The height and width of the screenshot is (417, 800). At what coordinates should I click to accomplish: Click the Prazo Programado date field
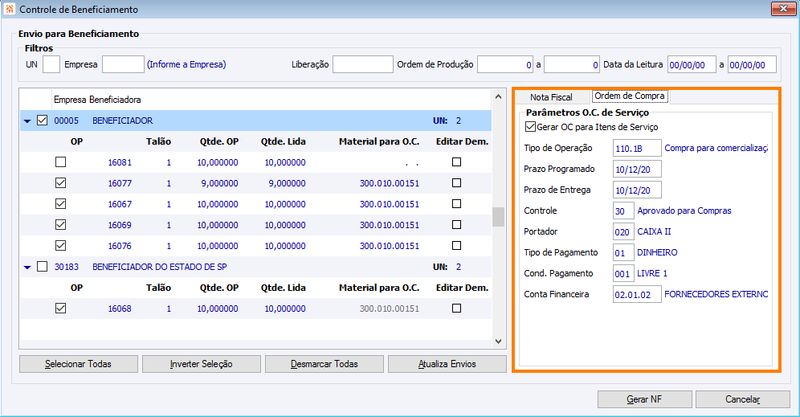click(x=637, y=169)
